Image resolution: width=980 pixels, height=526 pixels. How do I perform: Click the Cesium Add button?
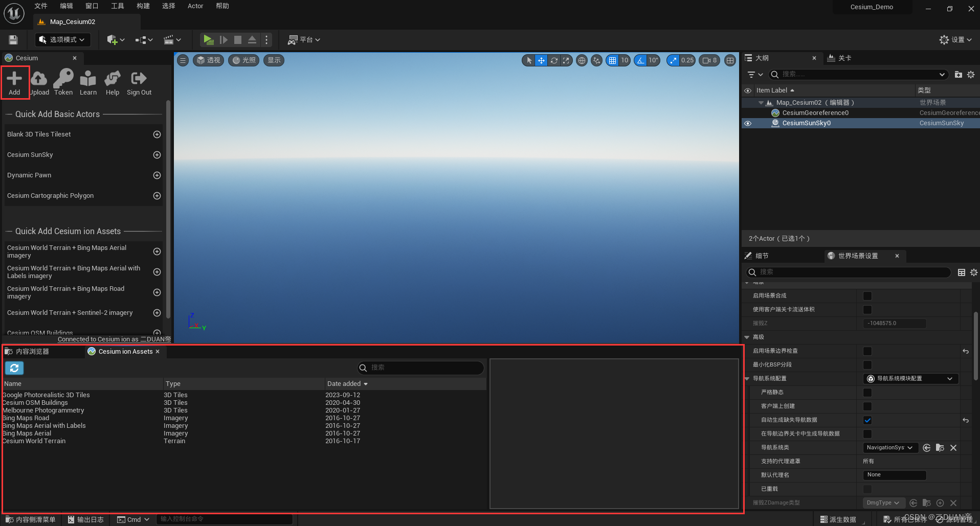click(14, 83)
